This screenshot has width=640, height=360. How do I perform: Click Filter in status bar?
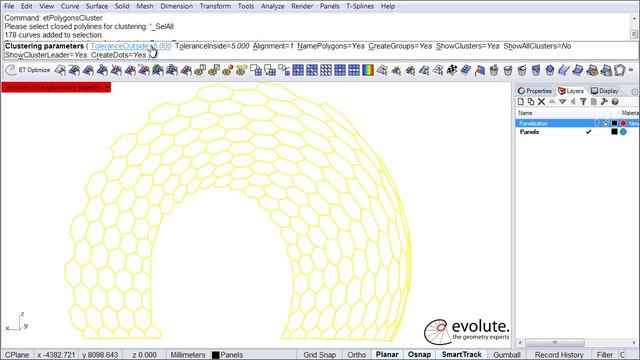(x=605, y=355)
